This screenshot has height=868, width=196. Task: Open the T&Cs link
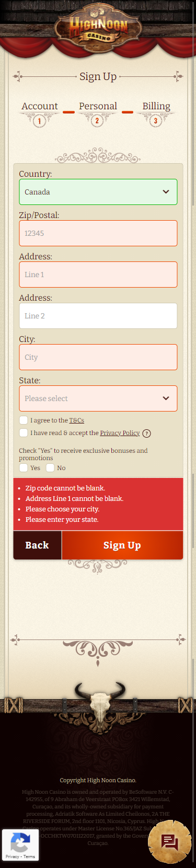[x=77, y=420]
